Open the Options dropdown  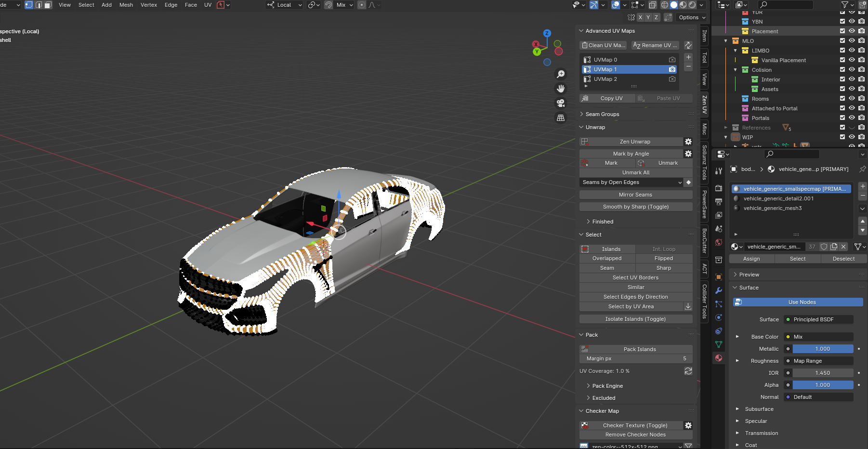click(x=692, y=17)
